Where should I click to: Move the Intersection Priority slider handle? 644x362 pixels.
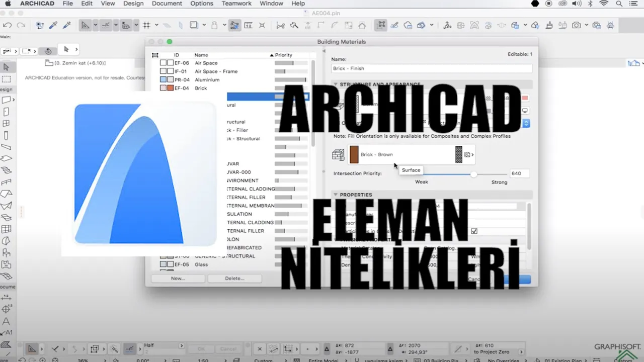click(473, 174)
